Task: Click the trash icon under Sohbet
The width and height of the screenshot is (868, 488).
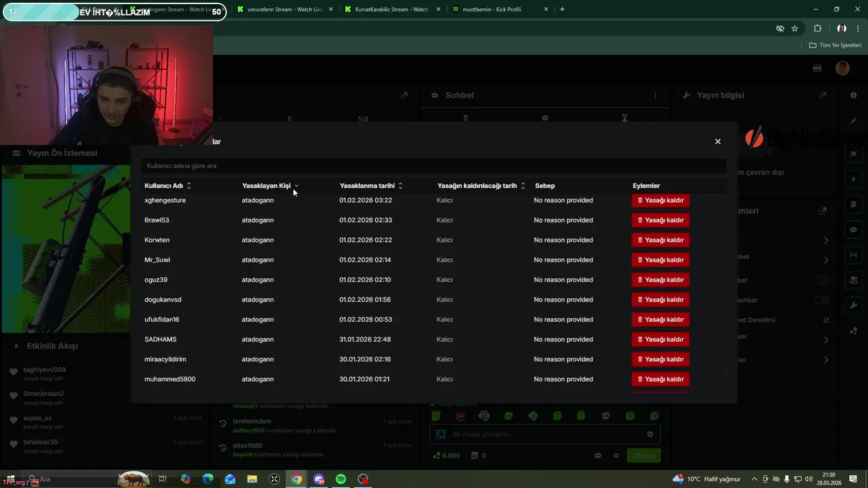Action: click(x=465, y=118)
